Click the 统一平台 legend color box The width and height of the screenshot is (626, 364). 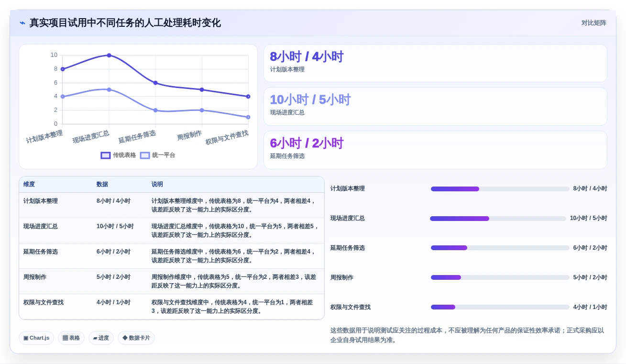(x=145, y=155)
